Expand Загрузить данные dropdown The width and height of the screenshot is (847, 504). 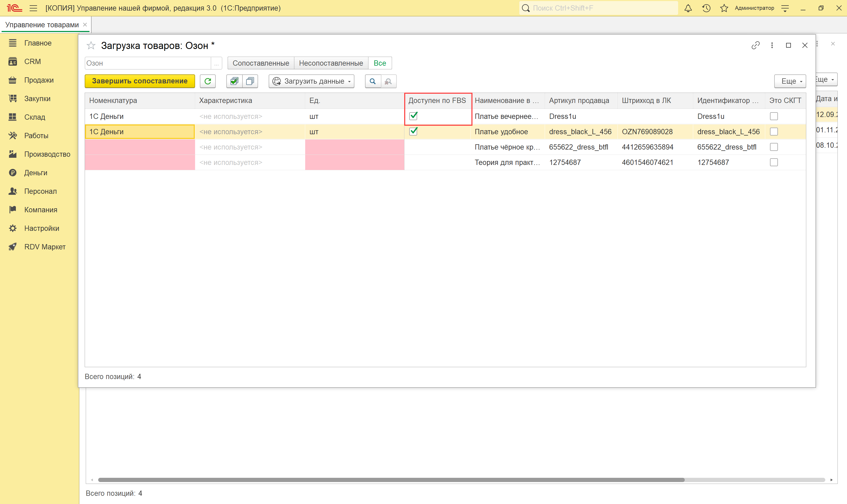point(312,81)
